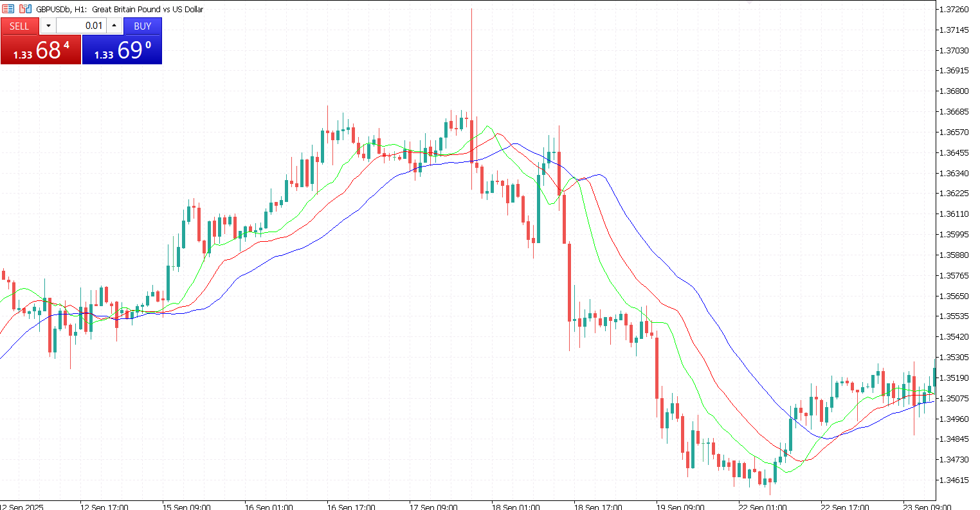Image resolution: width=980 pixels, height=510 pixels.
Task: Focus the 0.01 lot volume field
Action: click(81, 26)
